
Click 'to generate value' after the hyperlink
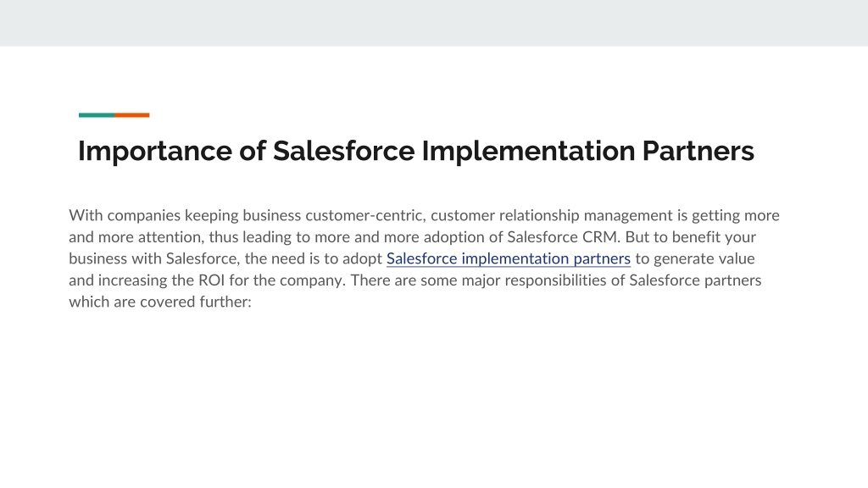(x=695, y=258)
